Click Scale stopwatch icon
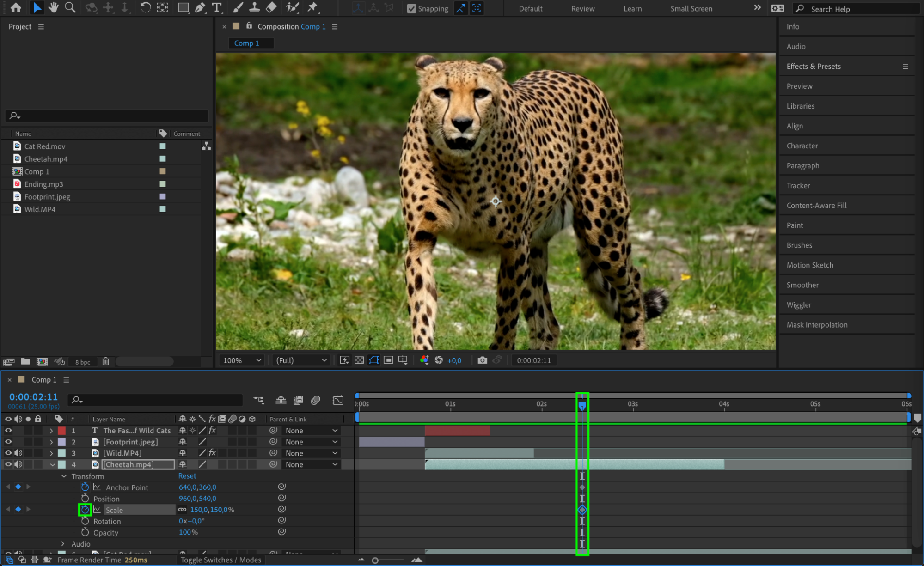This screenshot has height=566, width=924. [85, 510]
